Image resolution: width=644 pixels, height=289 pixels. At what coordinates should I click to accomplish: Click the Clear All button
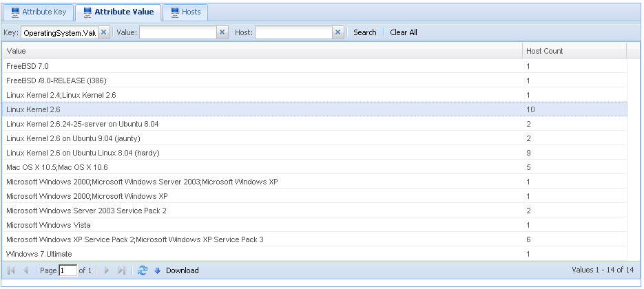[x=404, y=32]
